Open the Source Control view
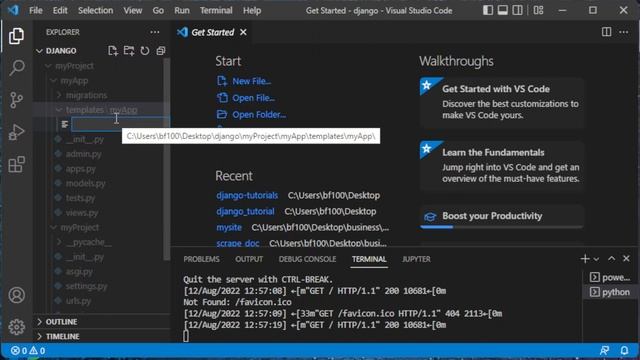Image resolution: width=640 pixels, height=360 pixels. pyautogui.click(x=16, y=100)
